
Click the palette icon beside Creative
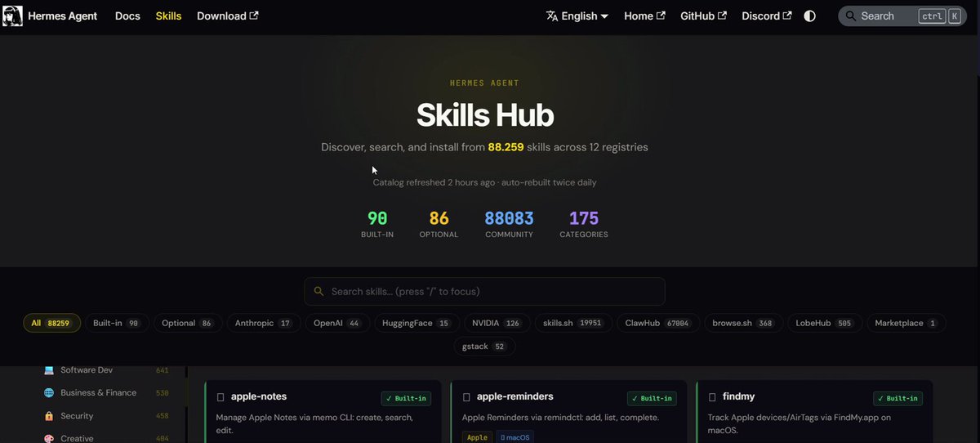(x=49, y=438)
